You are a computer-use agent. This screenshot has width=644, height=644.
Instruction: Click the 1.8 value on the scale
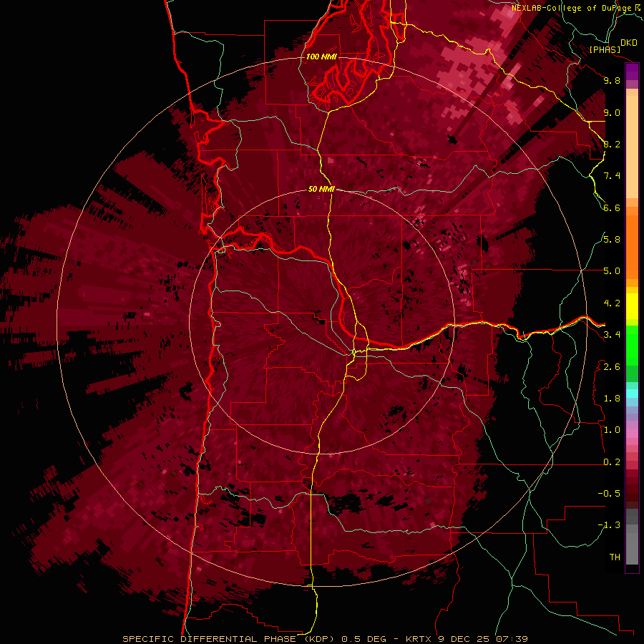tap(612, 399)
